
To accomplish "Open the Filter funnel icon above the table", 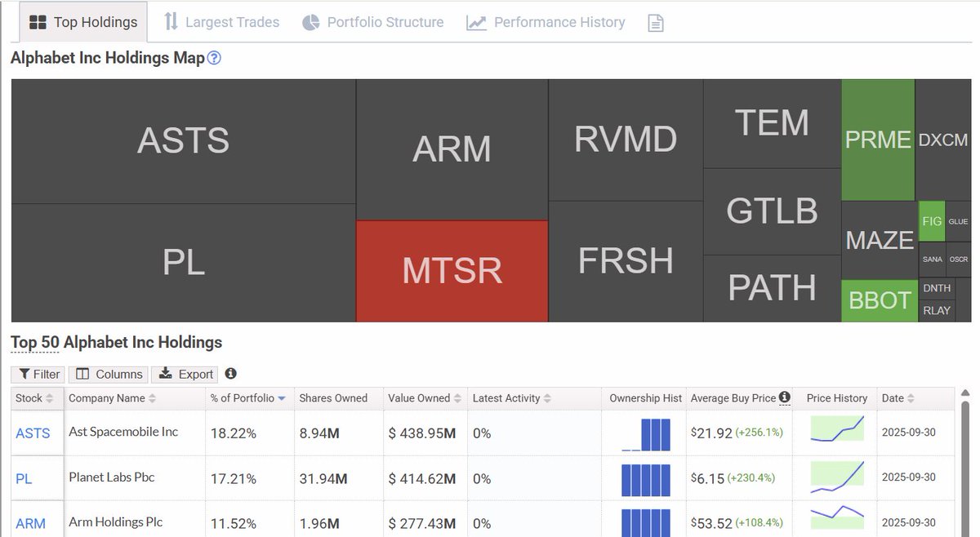I will (x=24, y=374).
